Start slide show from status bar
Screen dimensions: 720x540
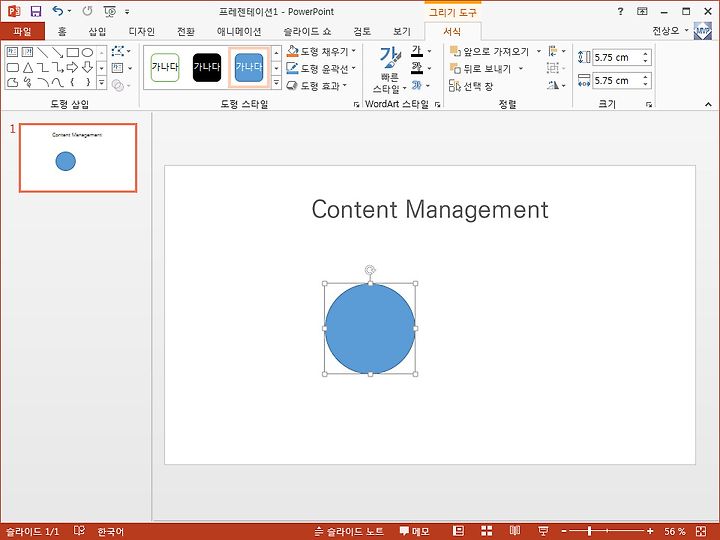point(543,531)
